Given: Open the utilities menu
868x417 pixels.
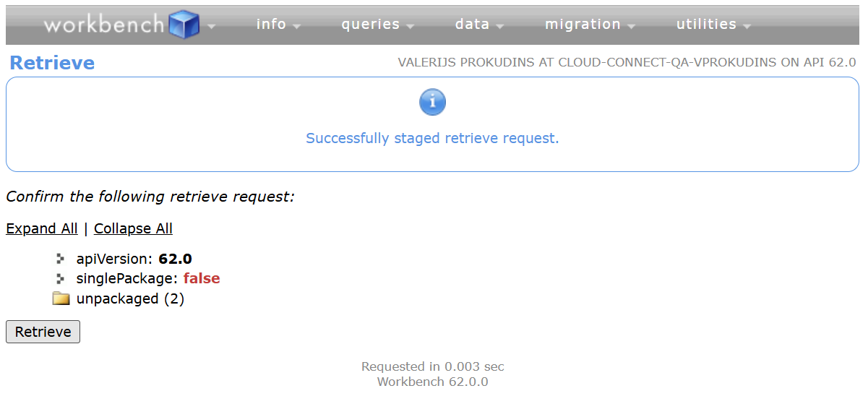Looking at the screenshot, I should click(713, 25).
